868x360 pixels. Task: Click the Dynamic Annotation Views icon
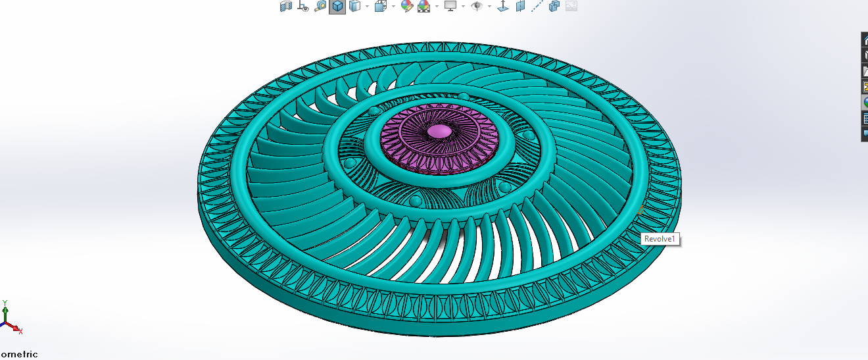tap(303, 6)
